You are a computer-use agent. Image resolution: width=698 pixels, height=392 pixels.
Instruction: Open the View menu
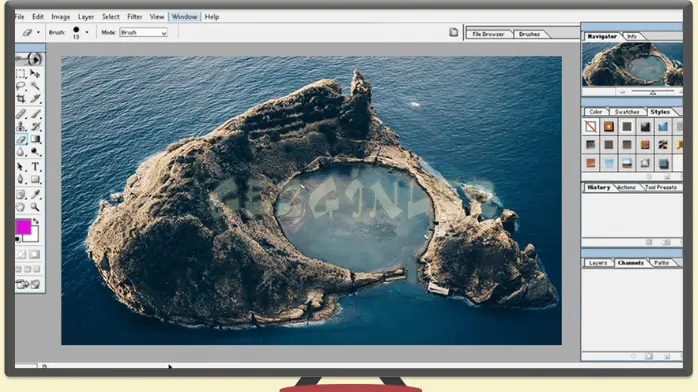(157, 16)
